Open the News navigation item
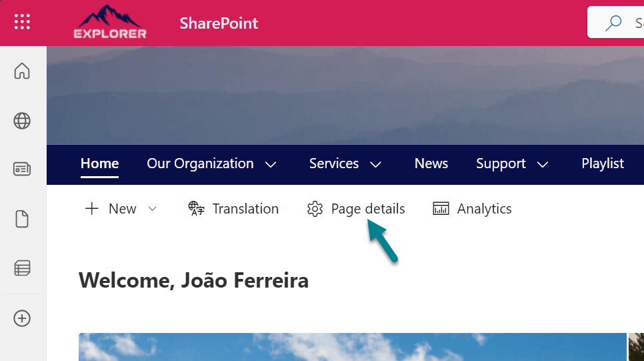Image resolution: width=644 pixels, height=361 pixels. [431, 163]
